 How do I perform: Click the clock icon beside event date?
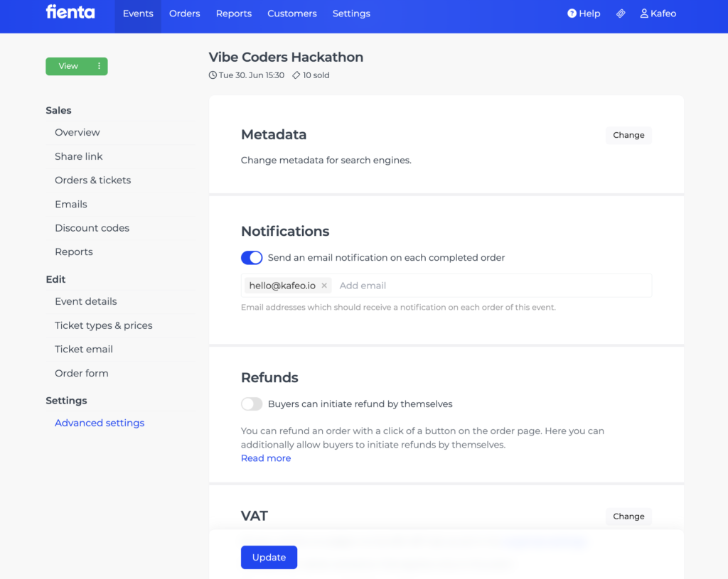(213, 75)
